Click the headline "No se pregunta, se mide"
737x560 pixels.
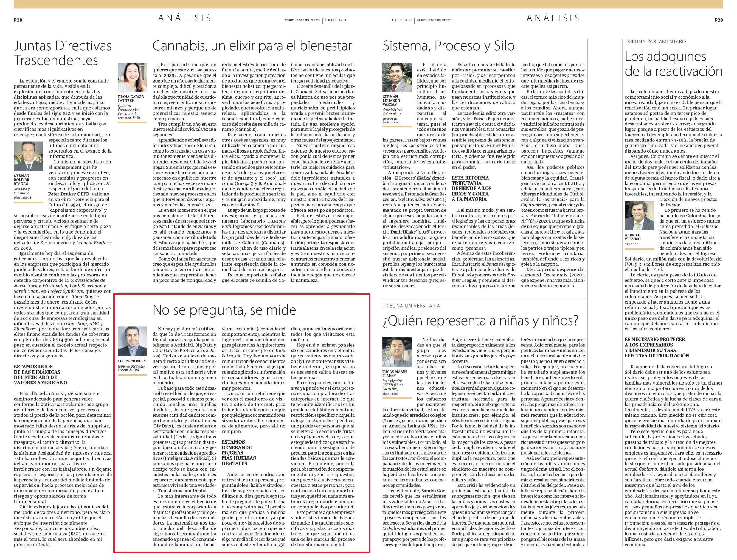[x=224, y=310]
